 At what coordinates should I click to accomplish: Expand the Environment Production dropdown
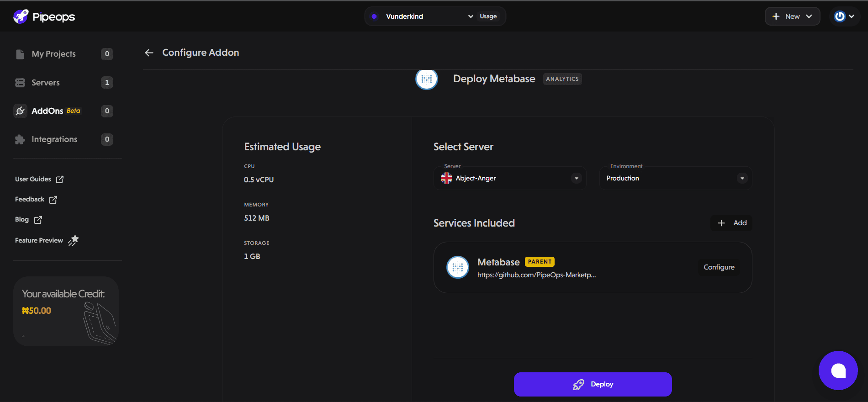pos(676,178)
